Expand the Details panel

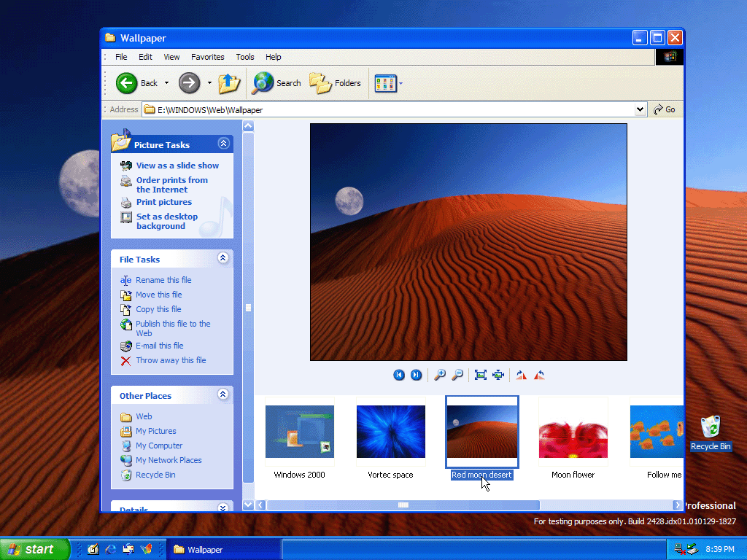pyautogui.click(x=223, y=507)
